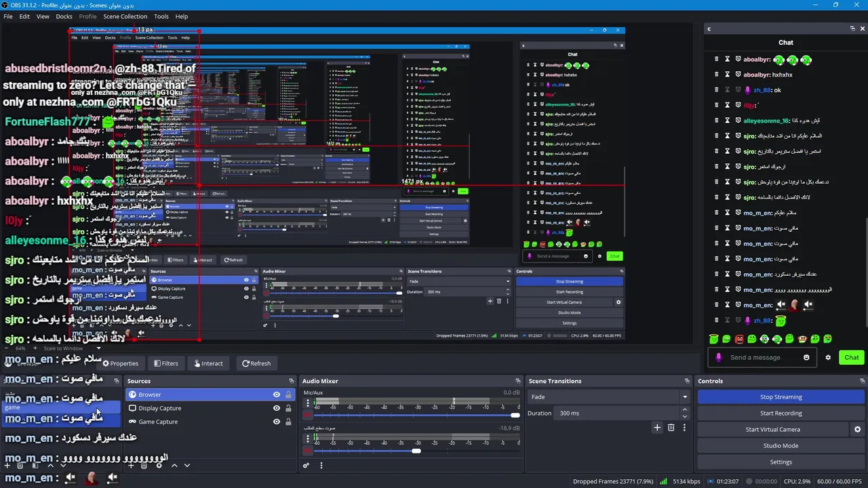
Task: Open the Edit menu
Action: click(x=24, y=16)
